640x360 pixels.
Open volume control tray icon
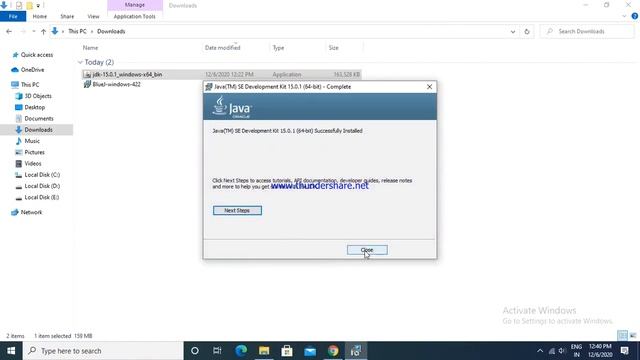point(562,351)
